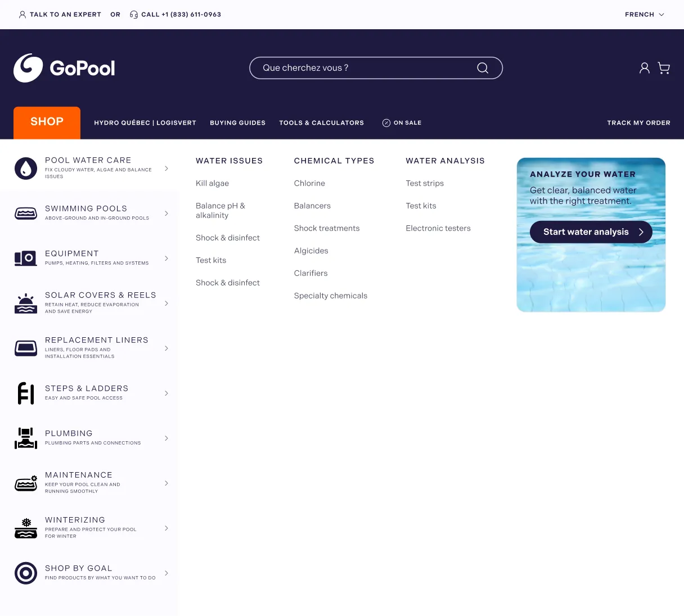Image resolution: width=684 pixels, height=616 pixels.
Task: Click the headset icon beside Call
Action: (134, 15)
